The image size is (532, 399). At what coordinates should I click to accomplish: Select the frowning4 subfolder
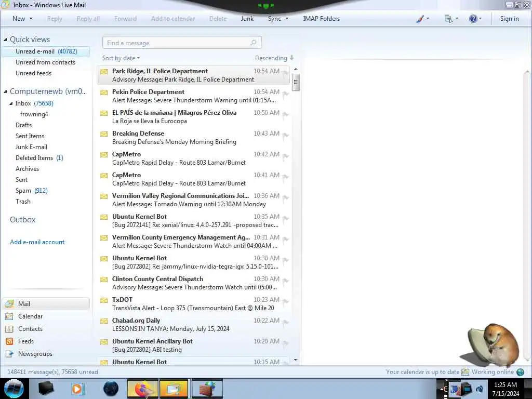(34, 114)
